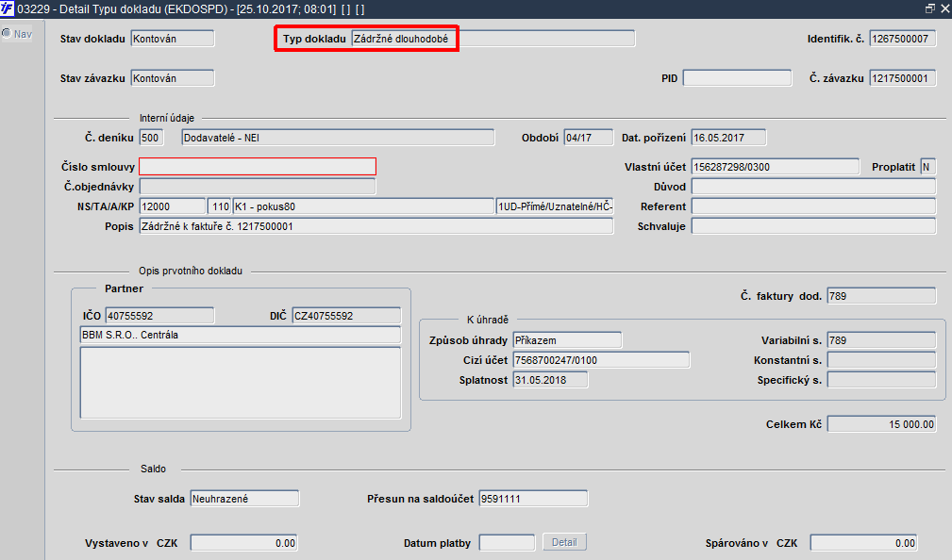
Task: Click the Variabilní s. field 789
Action: [881, 339]
